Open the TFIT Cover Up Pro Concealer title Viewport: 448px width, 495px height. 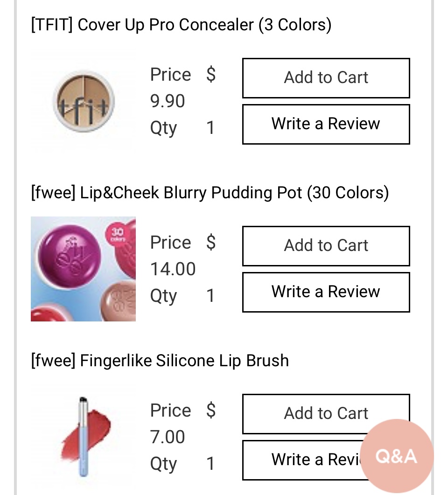[181, 25]
